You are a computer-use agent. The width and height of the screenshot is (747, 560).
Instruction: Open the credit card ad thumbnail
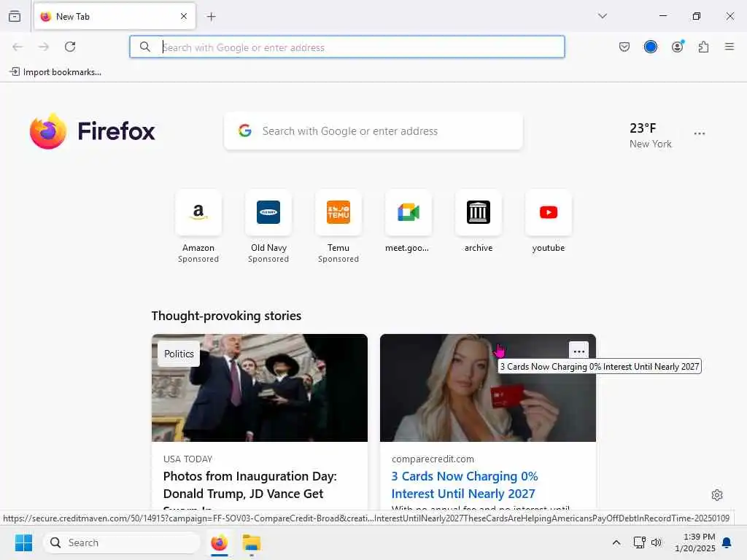488,388
